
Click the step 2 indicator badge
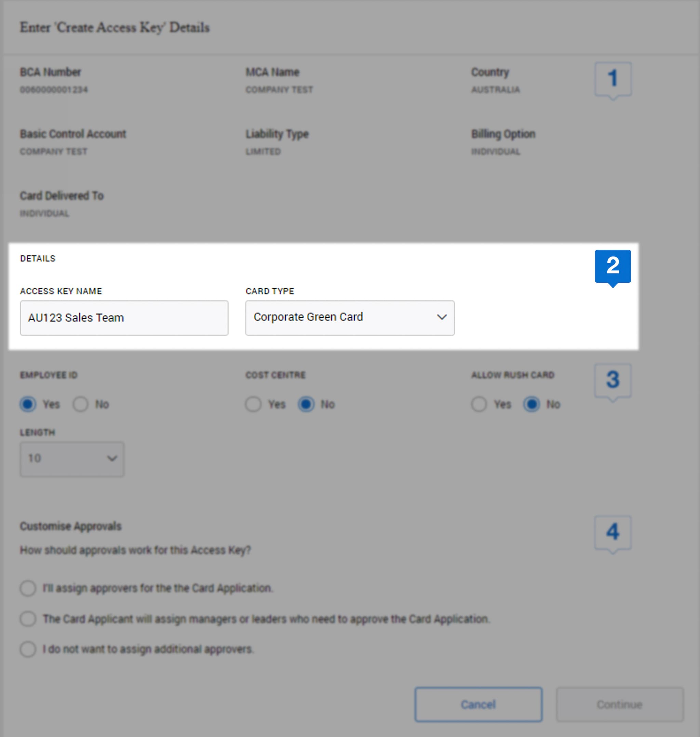pos(613,266)
